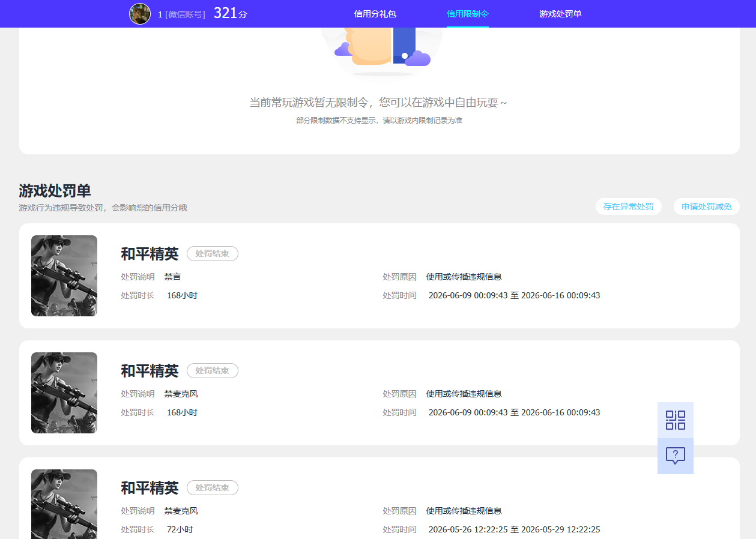
Task: Click 使用或传播违规信息 reason on the 禁言 card
Action: (x=464, y=277)
